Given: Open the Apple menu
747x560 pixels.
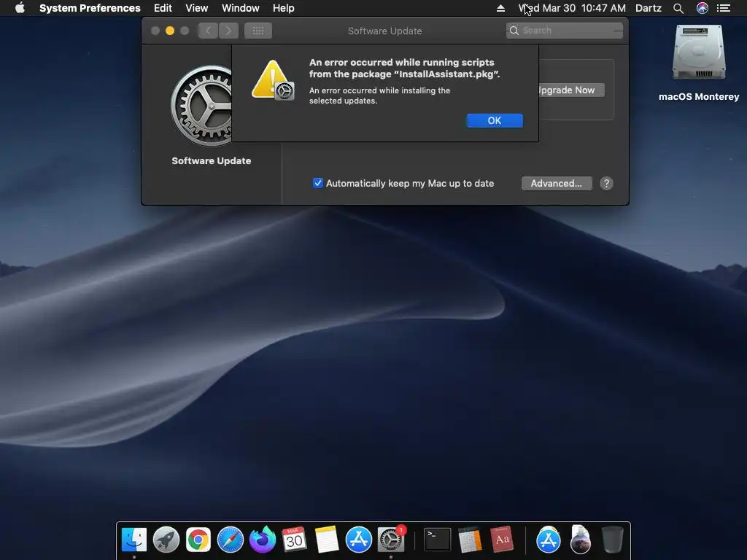Looking at the screenshot, I should click(x=20, y=8).
